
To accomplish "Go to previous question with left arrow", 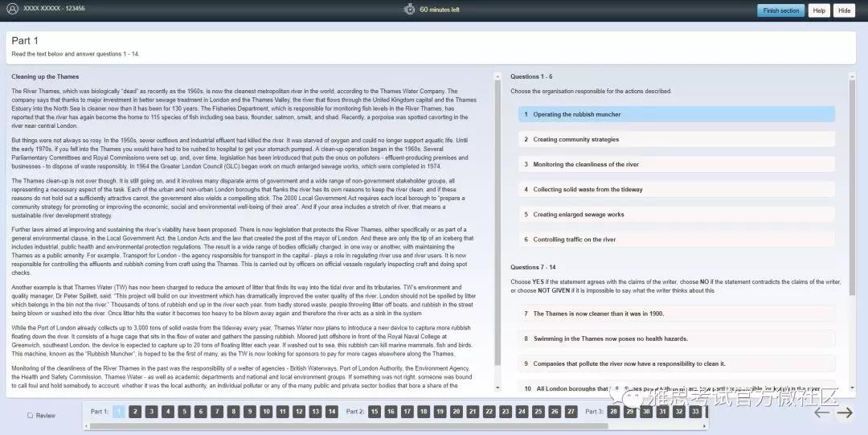I will coord(821,412).
